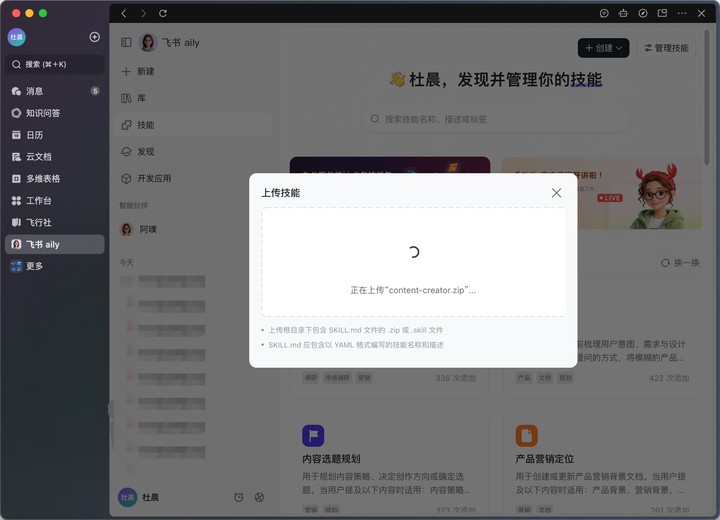Open the 杜晨 profile avatar at top left
Screen dimensions: 720x520
(17, 37)
